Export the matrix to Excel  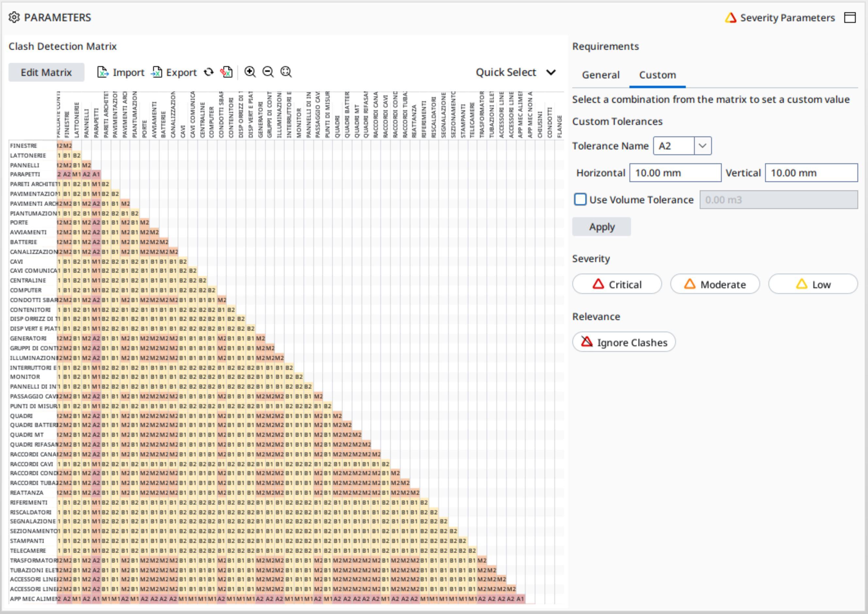point(174,72)
